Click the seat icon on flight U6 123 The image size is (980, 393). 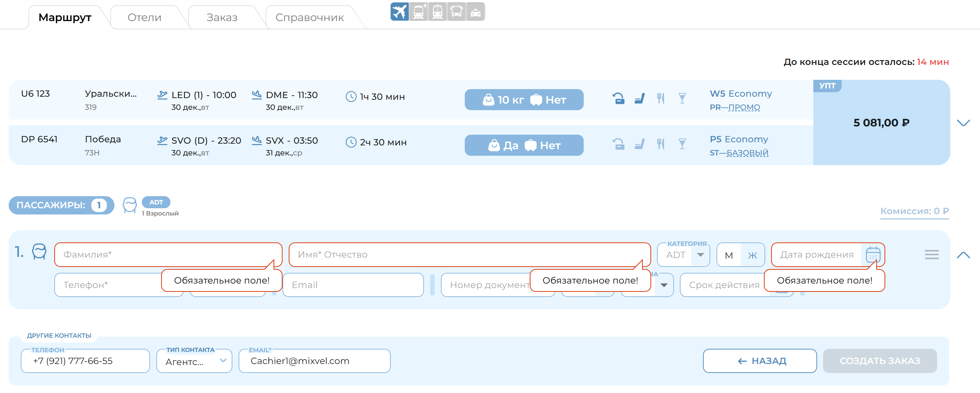point(640,98)
